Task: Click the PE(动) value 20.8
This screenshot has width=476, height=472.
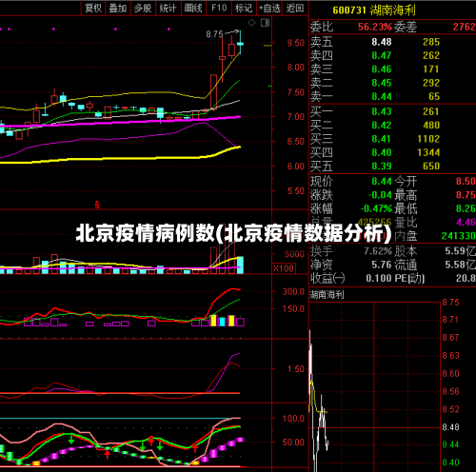Action: pyautogui.click(x=466, y=278)
